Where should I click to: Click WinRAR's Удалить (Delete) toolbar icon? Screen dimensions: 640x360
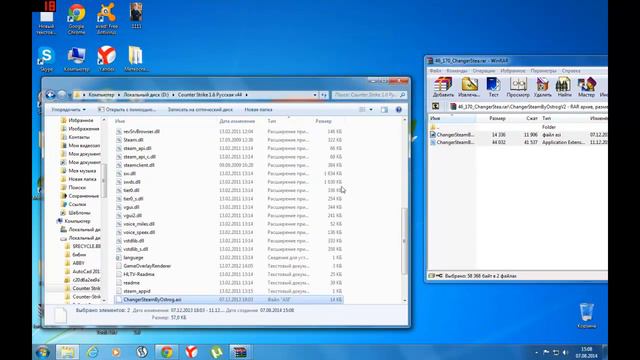click(542, 87)
